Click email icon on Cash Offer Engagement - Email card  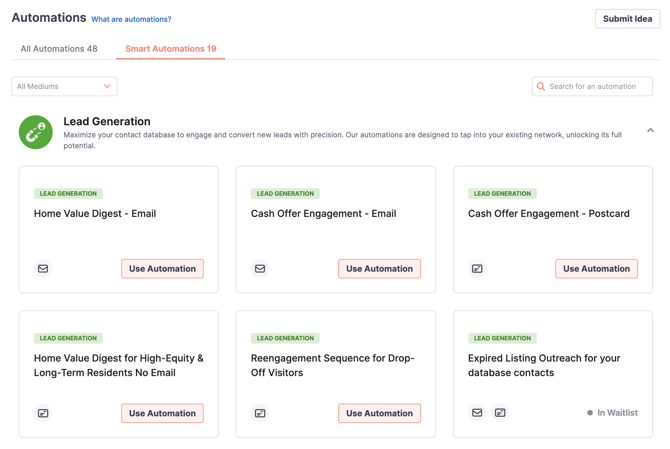(260, 269)
